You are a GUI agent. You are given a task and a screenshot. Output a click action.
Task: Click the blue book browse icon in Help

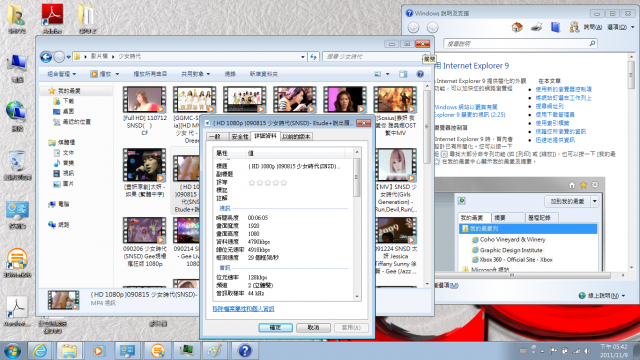coord(555,27)
